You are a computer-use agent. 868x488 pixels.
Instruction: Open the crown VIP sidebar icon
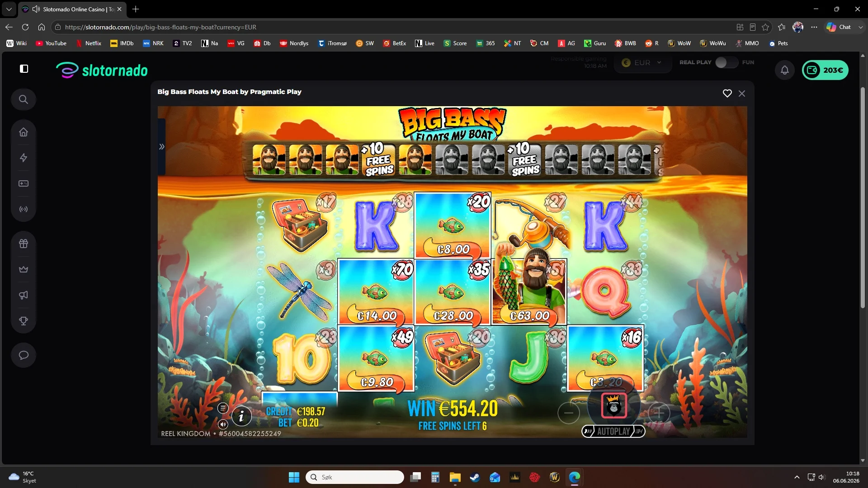[x=24, y=269]
